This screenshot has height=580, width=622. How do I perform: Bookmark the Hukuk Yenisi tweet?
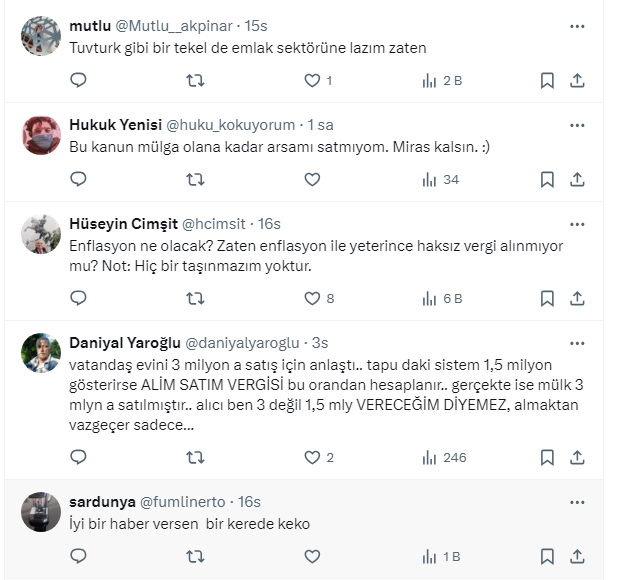coord(547,180)
